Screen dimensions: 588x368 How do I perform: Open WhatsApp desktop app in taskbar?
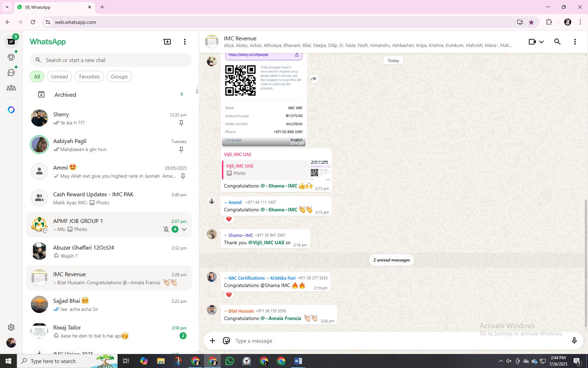[230, 361]
